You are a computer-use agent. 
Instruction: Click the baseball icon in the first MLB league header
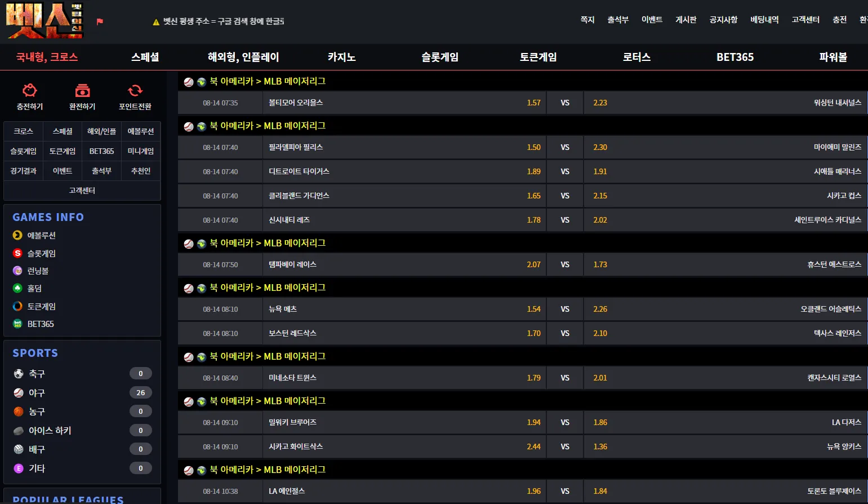point(189,82)
